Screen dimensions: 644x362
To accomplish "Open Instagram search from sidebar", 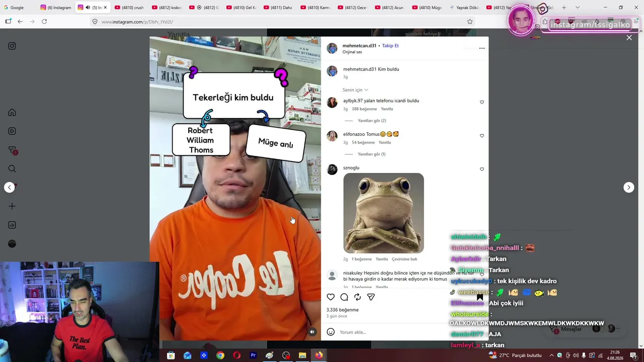I will [x=12, y=169].
